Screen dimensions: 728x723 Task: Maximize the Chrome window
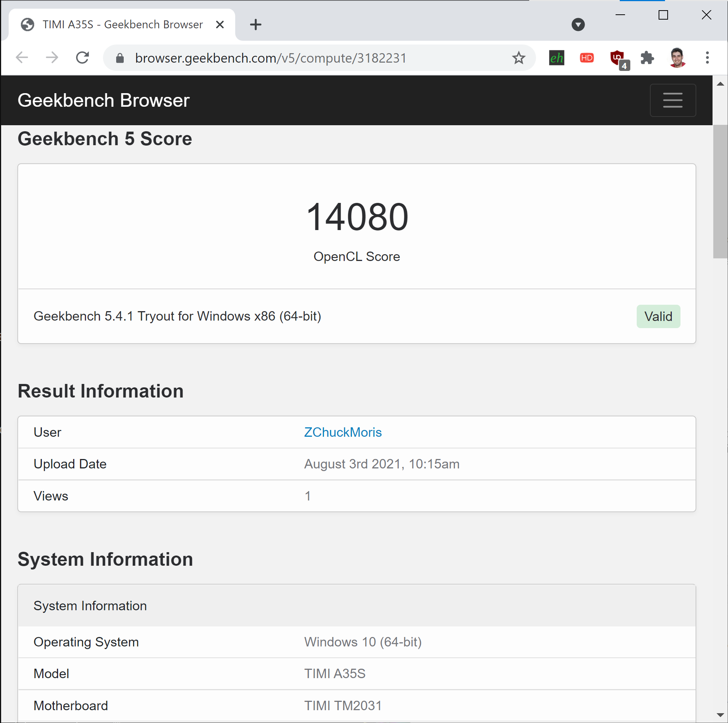[663, 15]
